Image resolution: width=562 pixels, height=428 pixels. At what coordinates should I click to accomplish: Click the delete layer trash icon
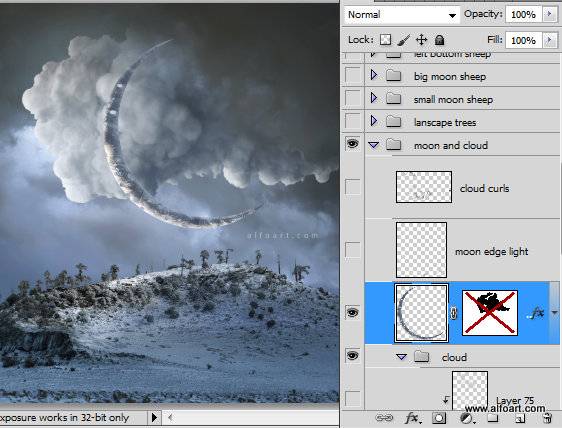tap(547, 418)
